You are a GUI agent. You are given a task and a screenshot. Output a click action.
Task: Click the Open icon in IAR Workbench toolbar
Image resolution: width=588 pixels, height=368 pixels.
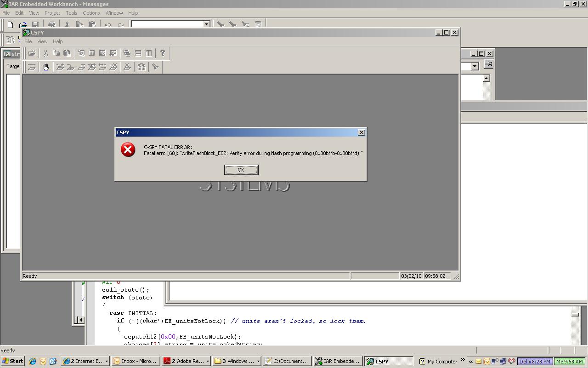tap(23, 24)
